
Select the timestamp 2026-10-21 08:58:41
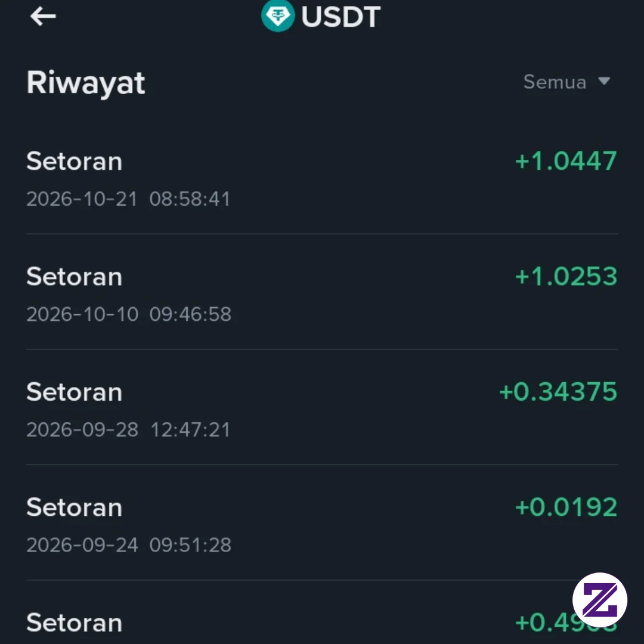coord(128,199)
